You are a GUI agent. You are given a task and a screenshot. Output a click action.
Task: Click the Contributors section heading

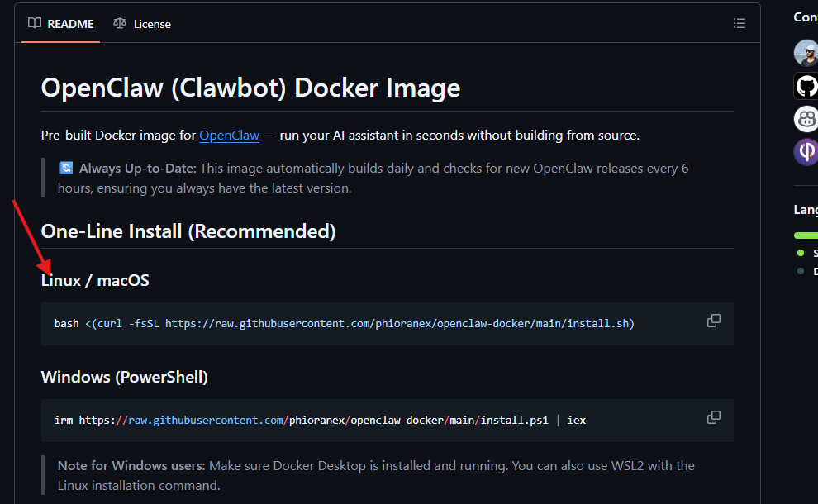(x=806, y=17)
